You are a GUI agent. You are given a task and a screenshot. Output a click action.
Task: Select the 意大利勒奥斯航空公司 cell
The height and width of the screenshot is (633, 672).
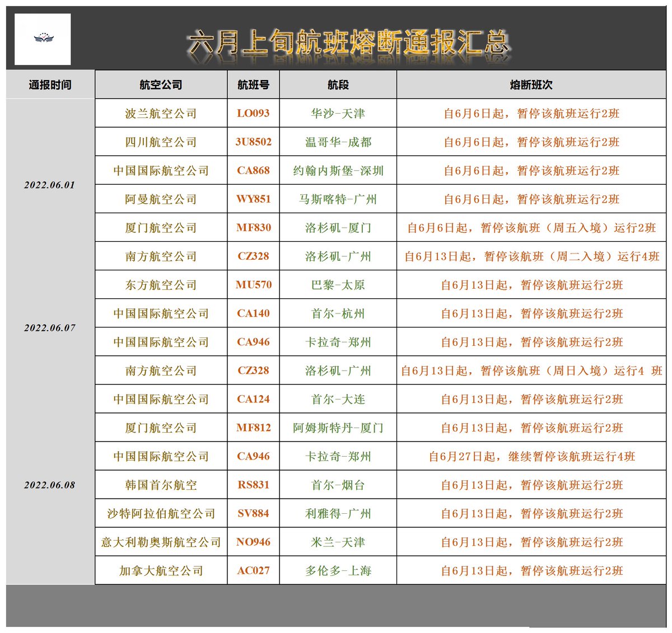tap(161, 542)
